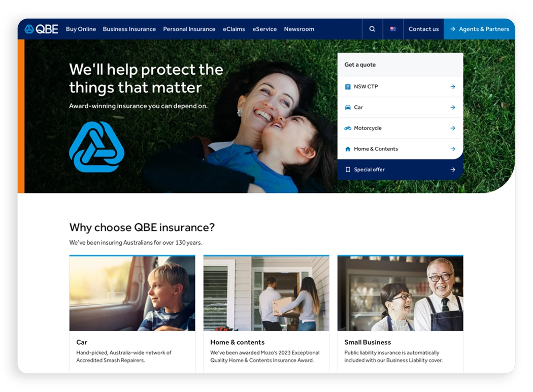This screenshot has height=392, width=533.
Task: Click the Car icon in quote panel
Action: pyautogui.click(x=348, y=108)
